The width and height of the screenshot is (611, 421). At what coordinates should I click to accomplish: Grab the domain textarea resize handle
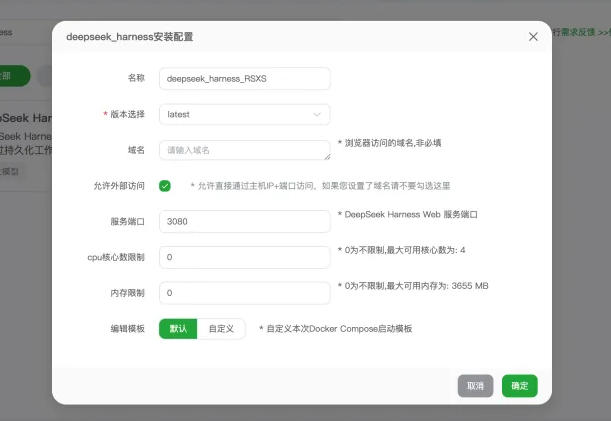(x=327, y=157)
